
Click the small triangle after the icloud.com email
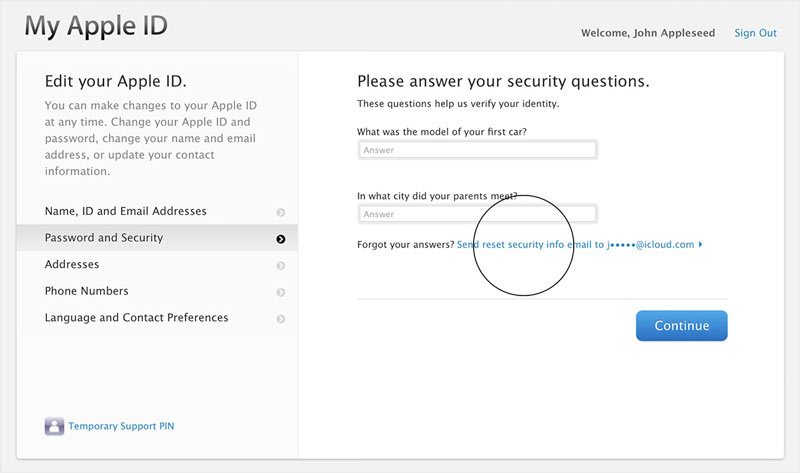(x=700, y=244)
